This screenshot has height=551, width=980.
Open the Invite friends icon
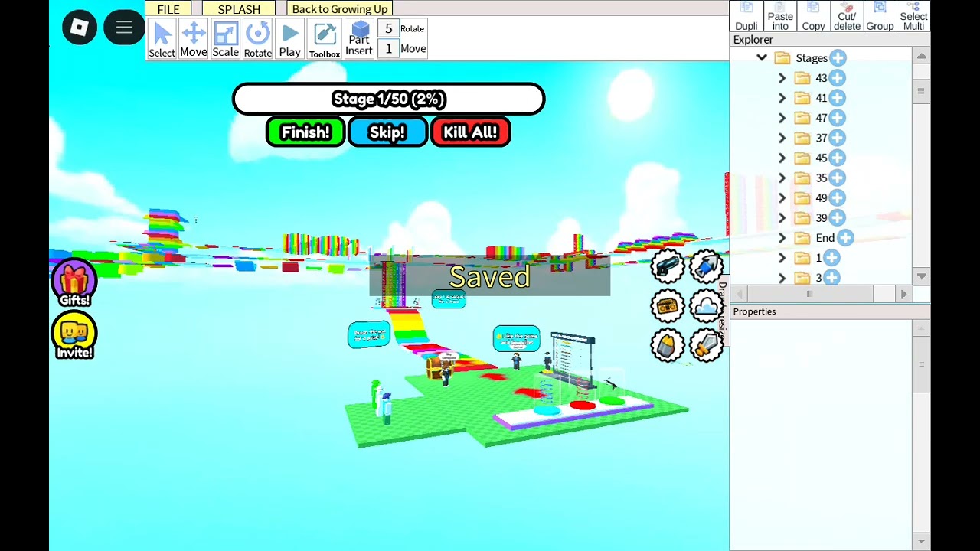[74, 335]
